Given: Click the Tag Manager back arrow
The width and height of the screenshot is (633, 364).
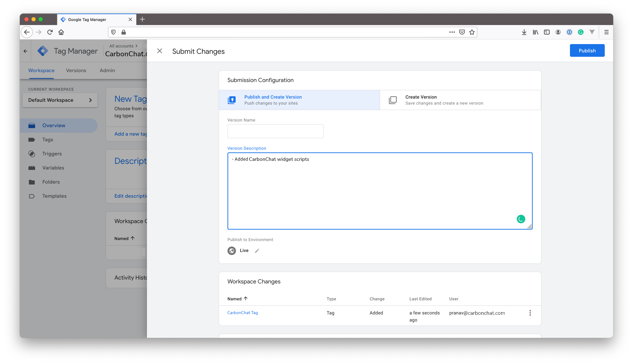Looking at the screenshot, I should click(x=26, y=51).
